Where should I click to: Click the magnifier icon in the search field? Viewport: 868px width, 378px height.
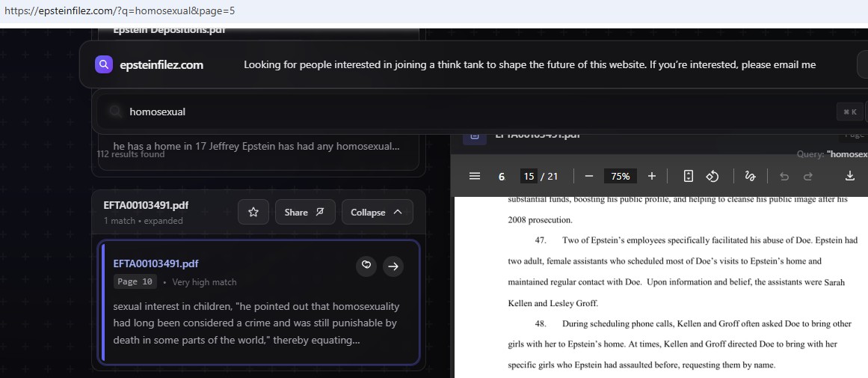(115, 112)
